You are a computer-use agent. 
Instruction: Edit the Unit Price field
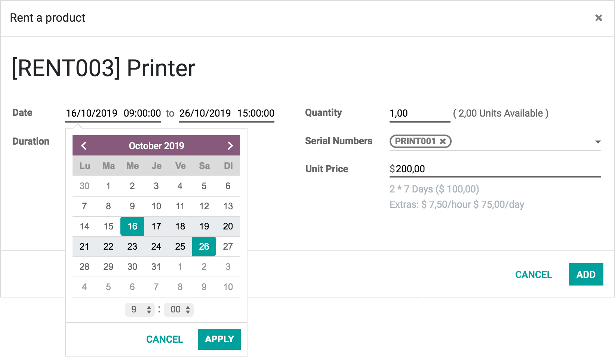point(495,169)
